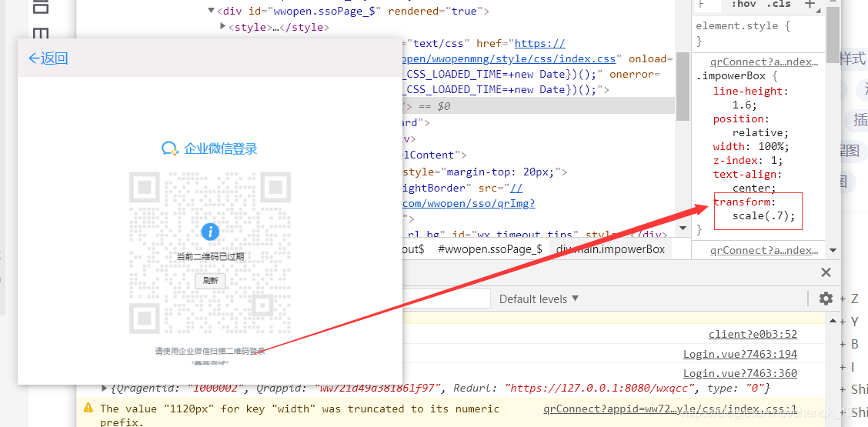
Task: Select the text 当前二维码已过期
Action: pos(210,256)
